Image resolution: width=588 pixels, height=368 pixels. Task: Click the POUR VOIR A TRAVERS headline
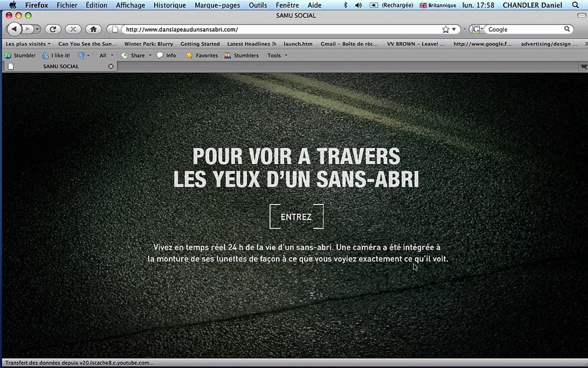tap(296, 156)
